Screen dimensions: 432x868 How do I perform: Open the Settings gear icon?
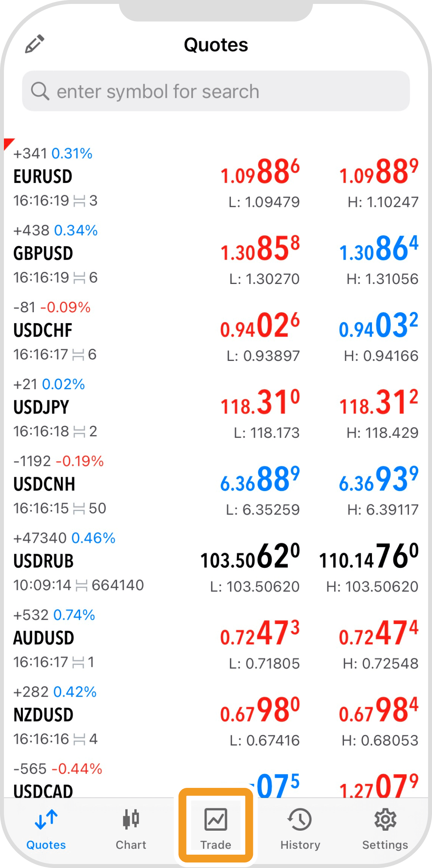(x=385, y=819)
